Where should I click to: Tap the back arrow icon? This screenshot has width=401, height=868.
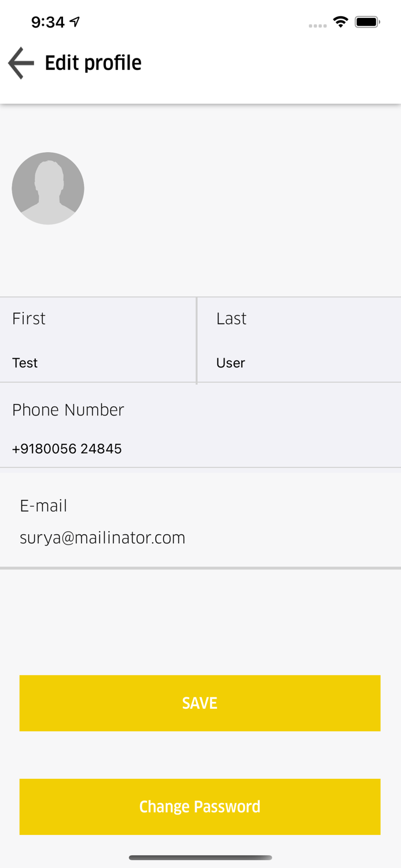tap(21, 62)
